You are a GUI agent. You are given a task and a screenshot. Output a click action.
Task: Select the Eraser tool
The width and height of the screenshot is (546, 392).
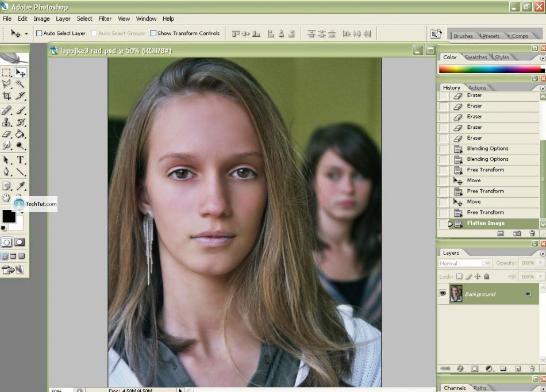tap(7, 134)
